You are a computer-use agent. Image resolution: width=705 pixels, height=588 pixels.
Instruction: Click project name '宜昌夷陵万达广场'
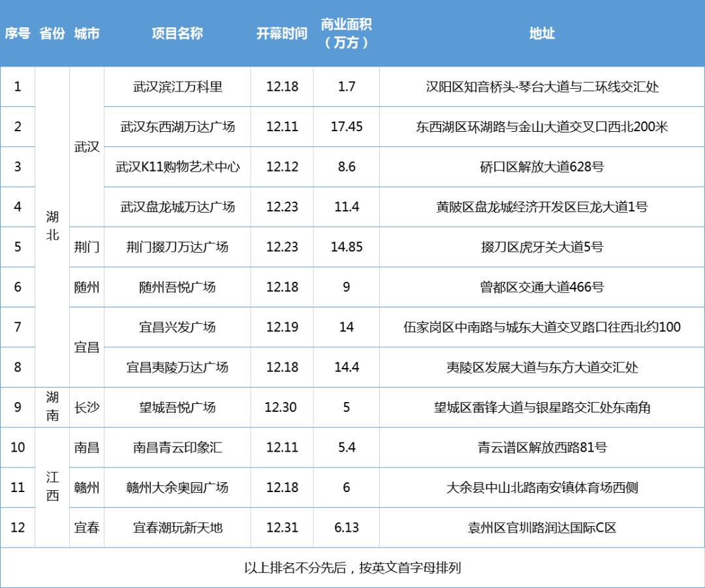178,367
